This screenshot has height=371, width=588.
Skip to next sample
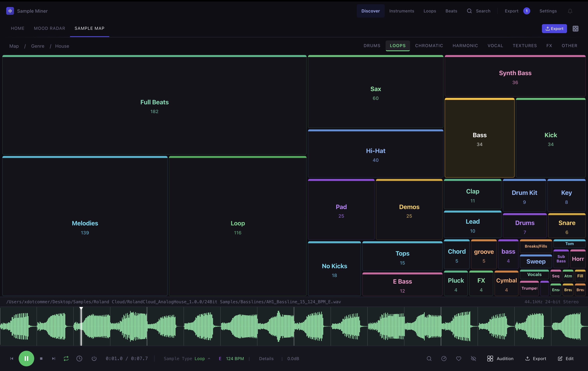[x=53, y=358]
